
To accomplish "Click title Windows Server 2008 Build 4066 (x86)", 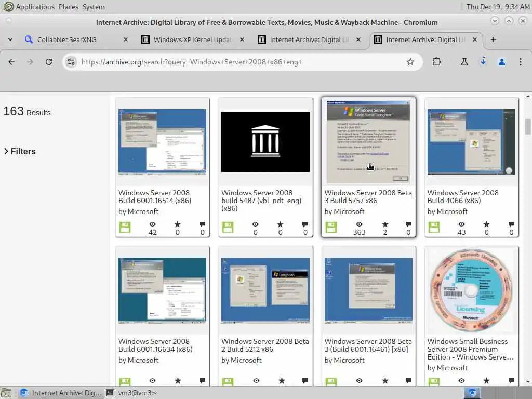I will click(x=463, y=197).
